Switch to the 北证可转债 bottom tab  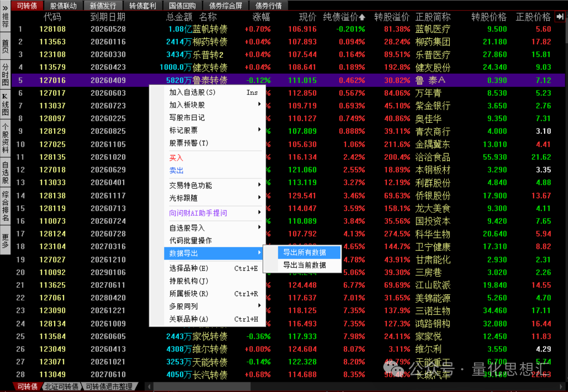61,387
